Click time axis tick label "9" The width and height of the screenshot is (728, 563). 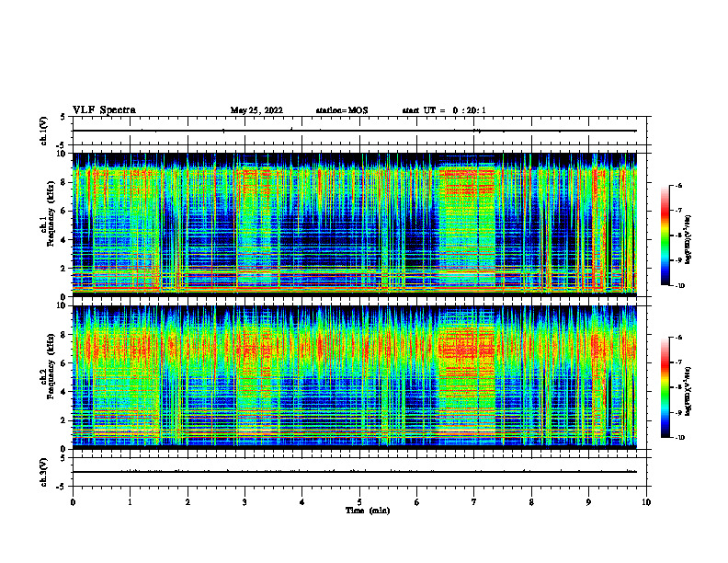tap(588, 502)
